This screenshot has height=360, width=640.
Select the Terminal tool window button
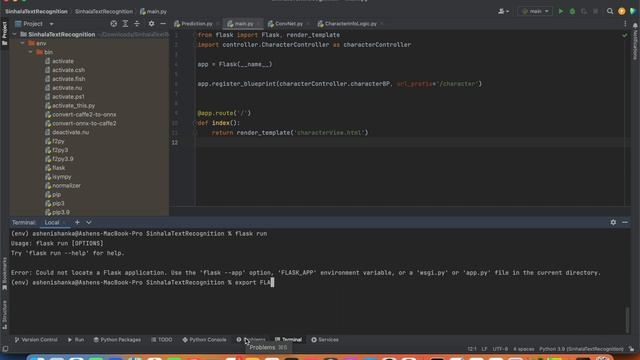coord(288,340)
